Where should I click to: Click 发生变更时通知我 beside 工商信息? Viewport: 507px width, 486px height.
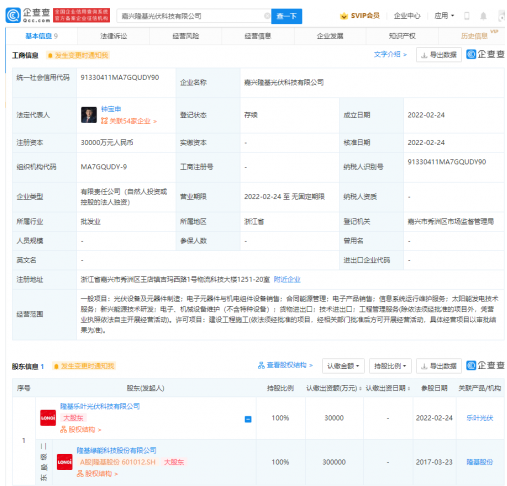point(78,55)
